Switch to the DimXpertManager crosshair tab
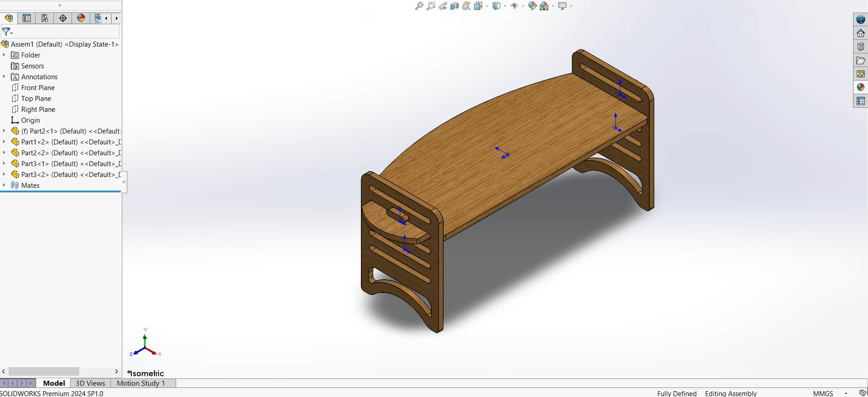Screen dimensions: 868x397 (63, 18)
